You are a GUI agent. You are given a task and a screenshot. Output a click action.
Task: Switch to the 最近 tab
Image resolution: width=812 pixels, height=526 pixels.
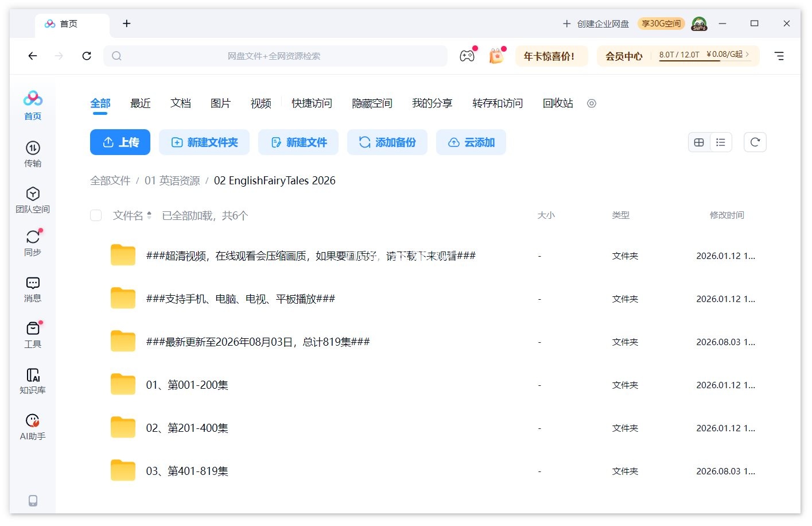(x=141, y=103)
